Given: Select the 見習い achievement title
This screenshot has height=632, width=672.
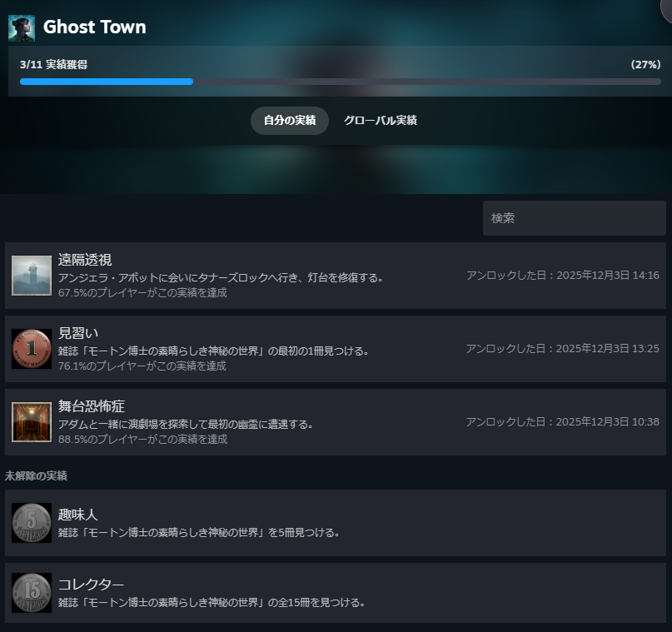Looking at the screenshot, I should pos(78,333).
